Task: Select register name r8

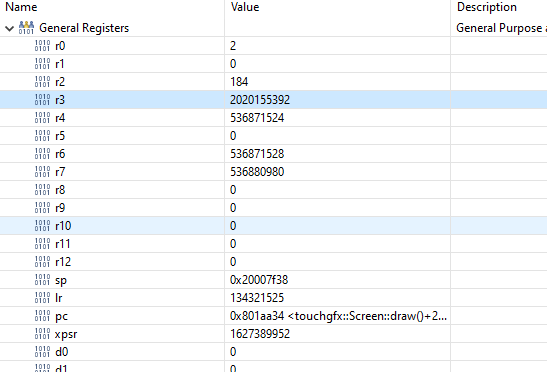Action: pyautogui.click(x=60, y=190)
